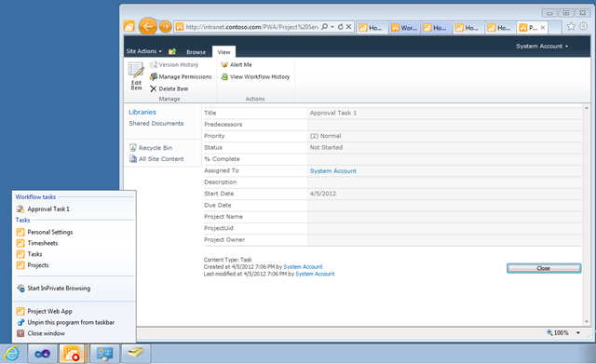Expand the zoom level 100% dropdown
This screenshot has width=596, height=364.
coord(578,333)
